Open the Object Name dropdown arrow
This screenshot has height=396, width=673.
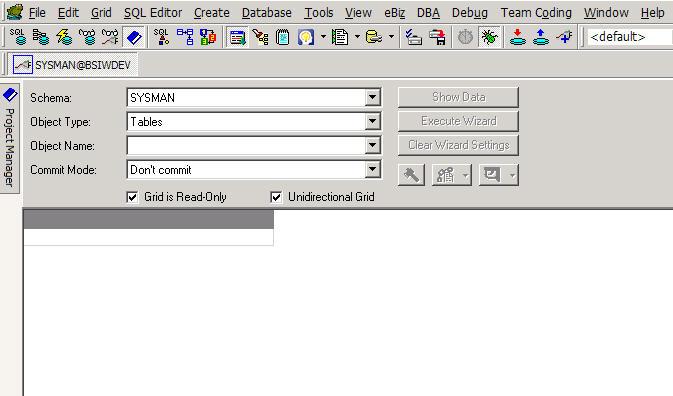(373, 145)
